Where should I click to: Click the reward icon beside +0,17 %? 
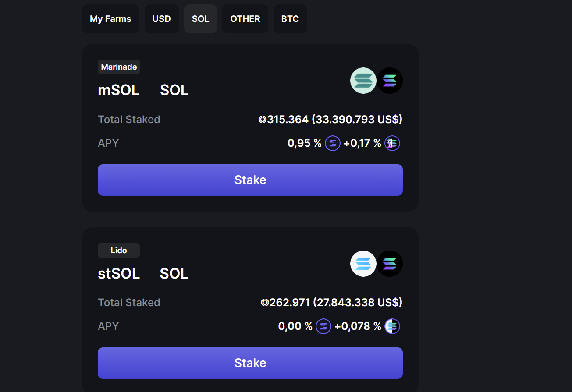(x=392, y=143)
